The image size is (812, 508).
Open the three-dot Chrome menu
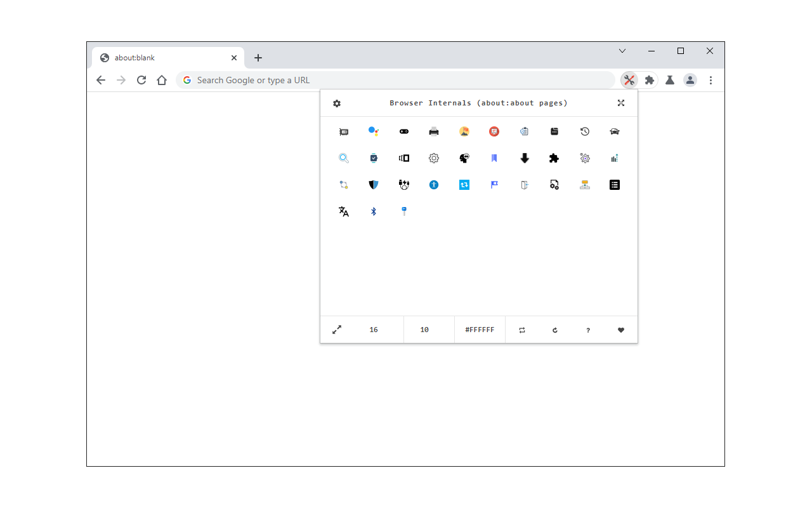(710, 80)
